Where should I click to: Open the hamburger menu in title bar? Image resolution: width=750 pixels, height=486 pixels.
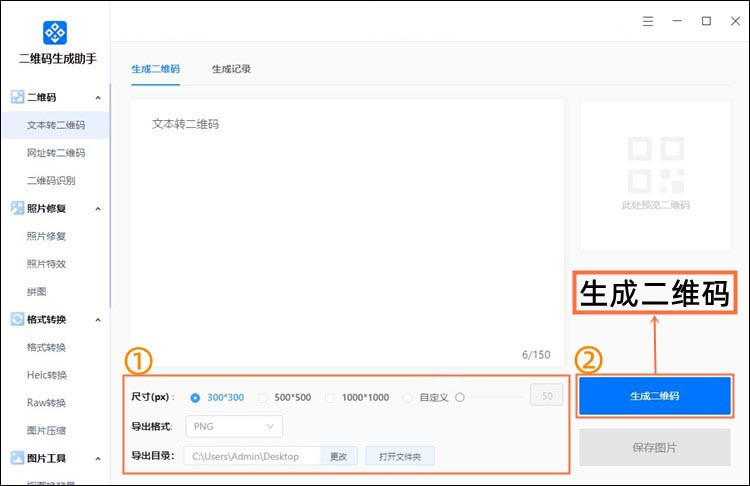tap(648, 21)
